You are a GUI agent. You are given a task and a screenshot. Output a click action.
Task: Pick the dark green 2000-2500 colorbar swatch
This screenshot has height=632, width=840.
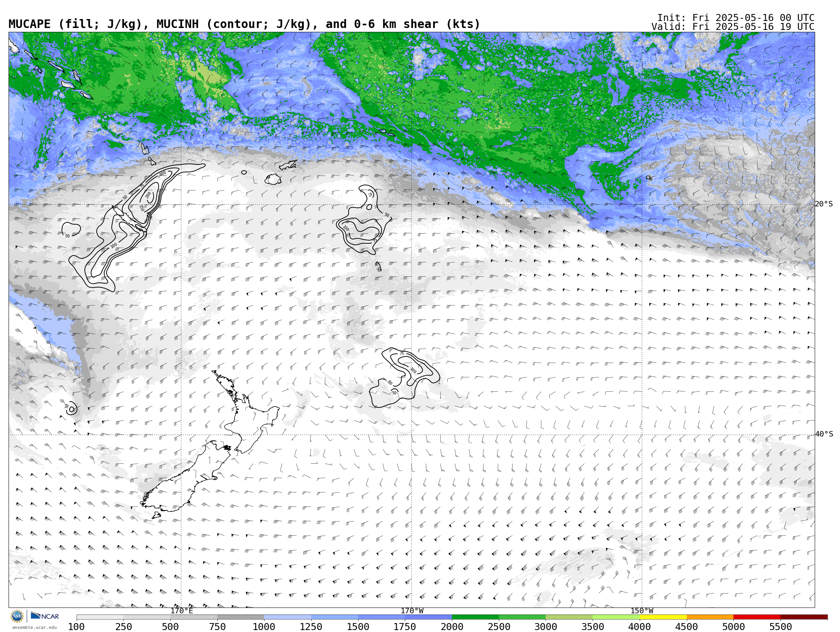(475, 617)
